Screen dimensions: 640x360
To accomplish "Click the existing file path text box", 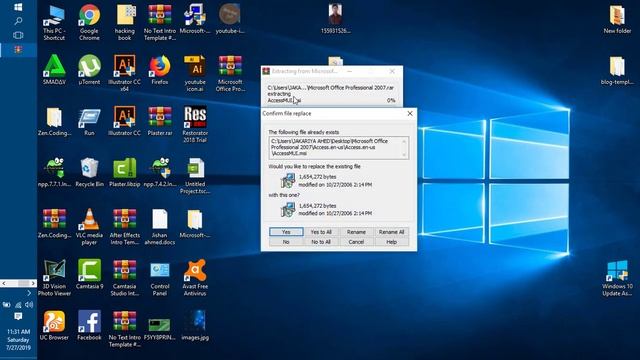I will [339, 148].
